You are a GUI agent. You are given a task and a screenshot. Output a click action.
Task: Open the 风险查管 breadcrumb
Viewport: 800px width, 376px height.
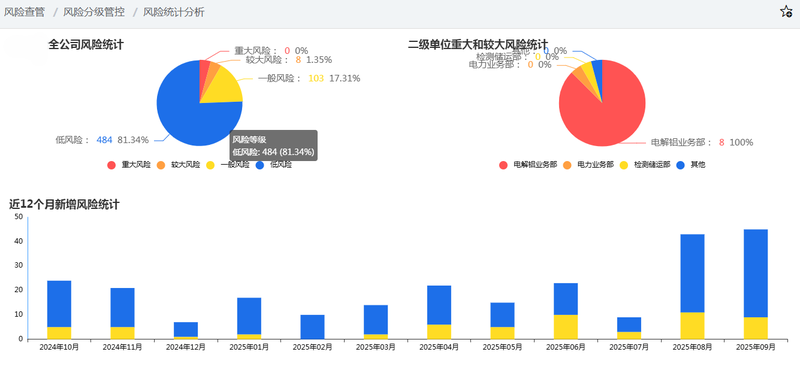click(x=24, y=12)
